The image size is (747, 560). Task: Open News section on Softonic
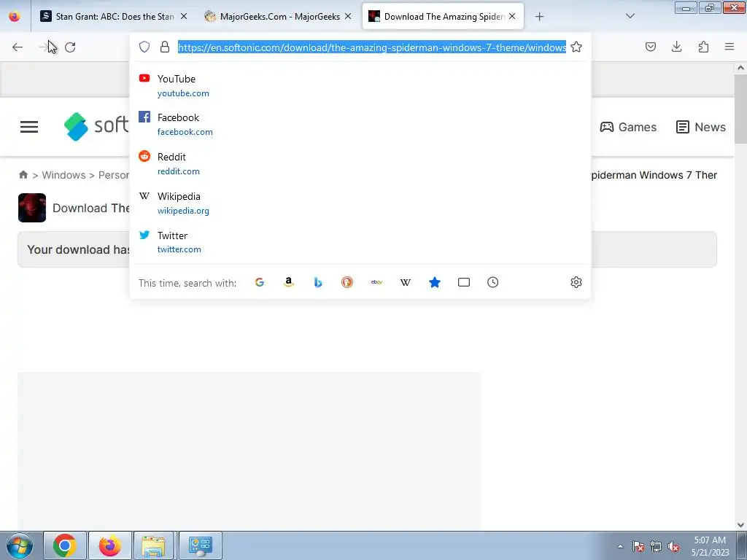pos(701,127)
